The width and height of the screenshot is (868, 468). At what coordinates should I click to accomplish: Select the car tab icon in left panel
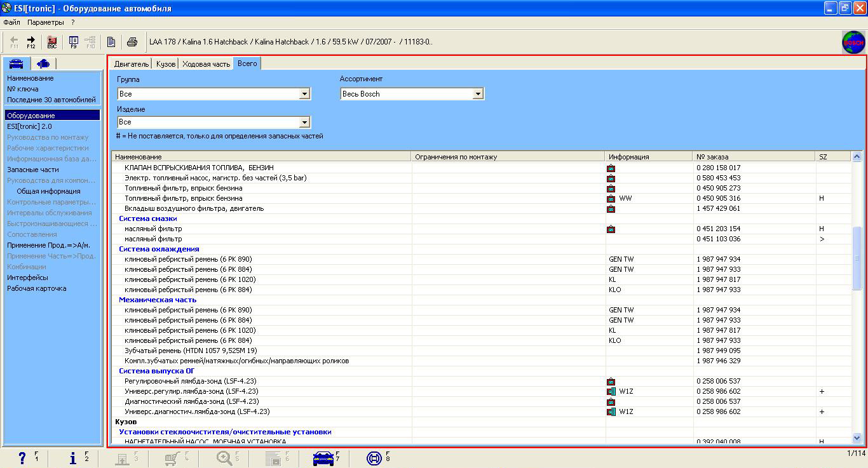click(16, 63)
